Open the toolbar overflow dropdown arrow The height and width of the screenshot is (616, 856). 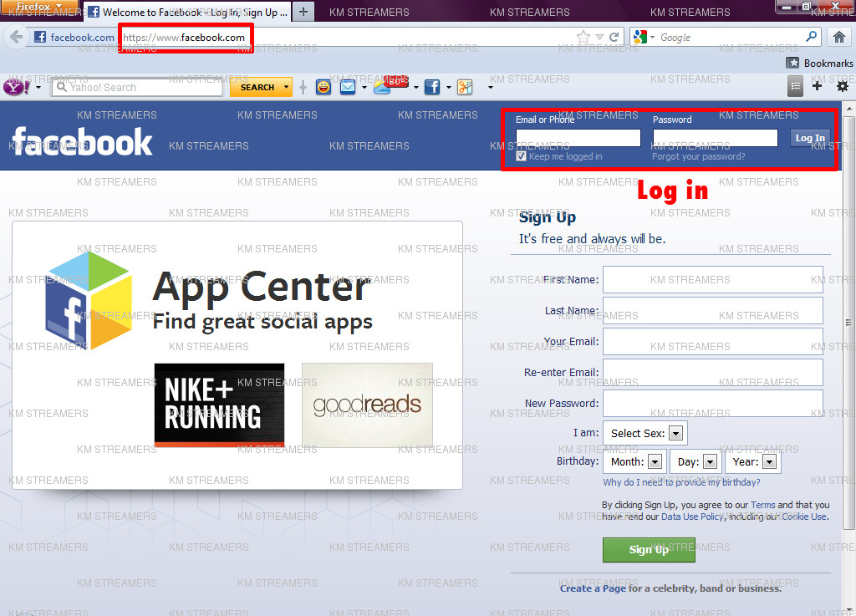click(x=490, y=87)
